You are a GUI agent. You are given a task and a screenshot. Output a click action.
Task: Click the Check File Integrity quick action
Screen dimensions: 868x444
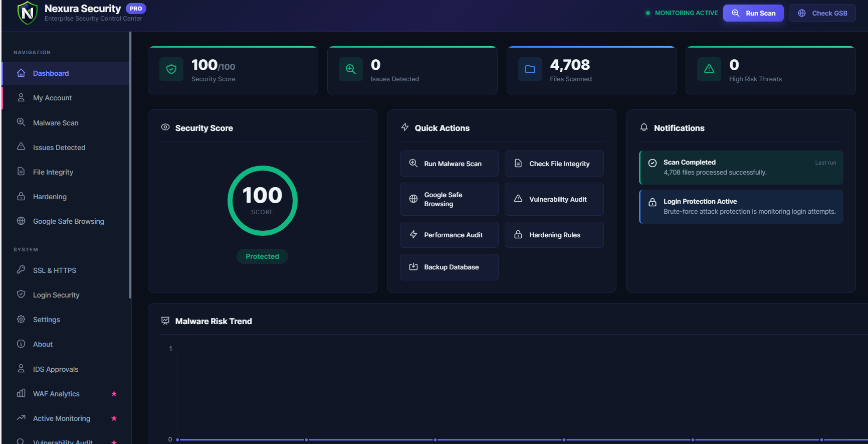[554, 164]
